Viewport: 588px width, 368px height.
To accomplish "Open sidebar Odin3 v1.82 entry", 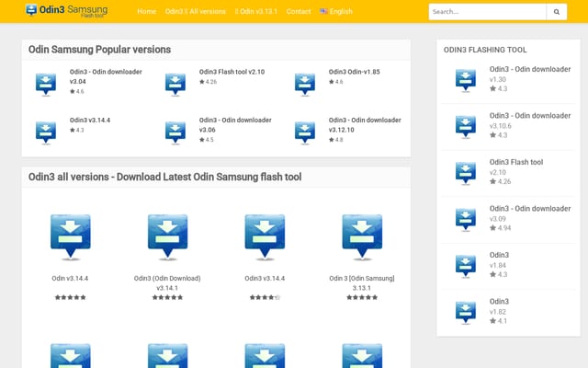I will 499,302.
